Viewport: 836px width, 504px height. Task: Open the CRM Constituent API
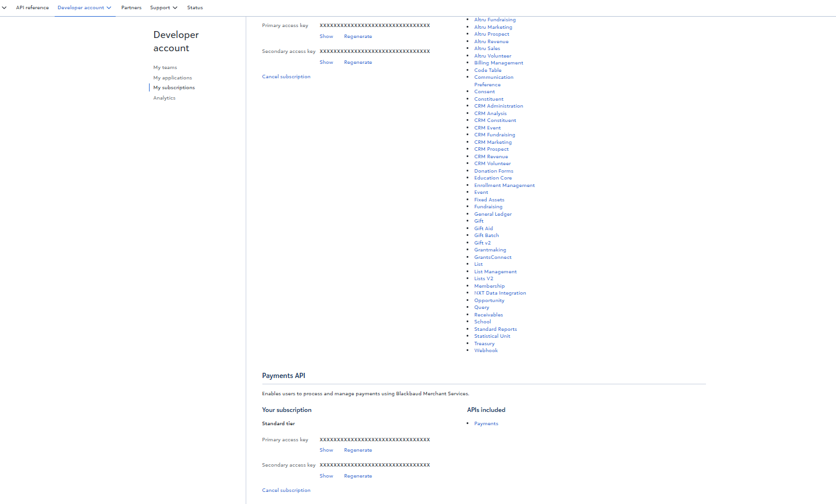pos(495,120)
